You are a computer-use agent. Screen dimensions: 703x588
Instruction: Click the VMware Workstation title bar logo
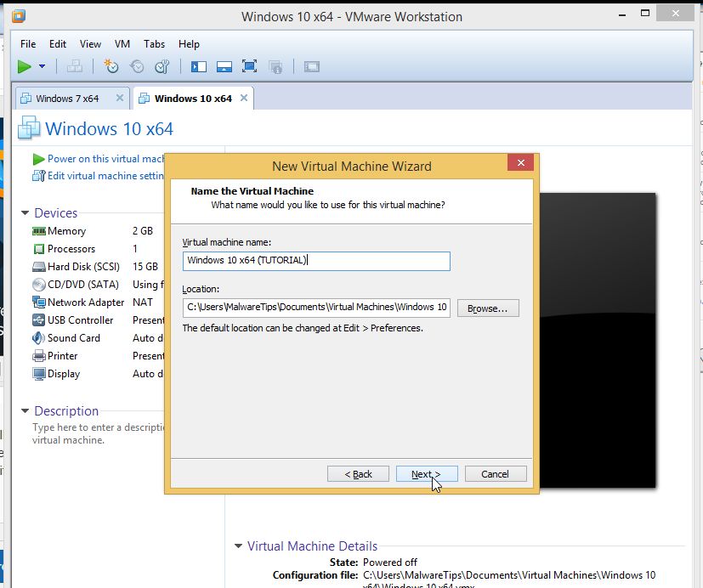(19, 17)
